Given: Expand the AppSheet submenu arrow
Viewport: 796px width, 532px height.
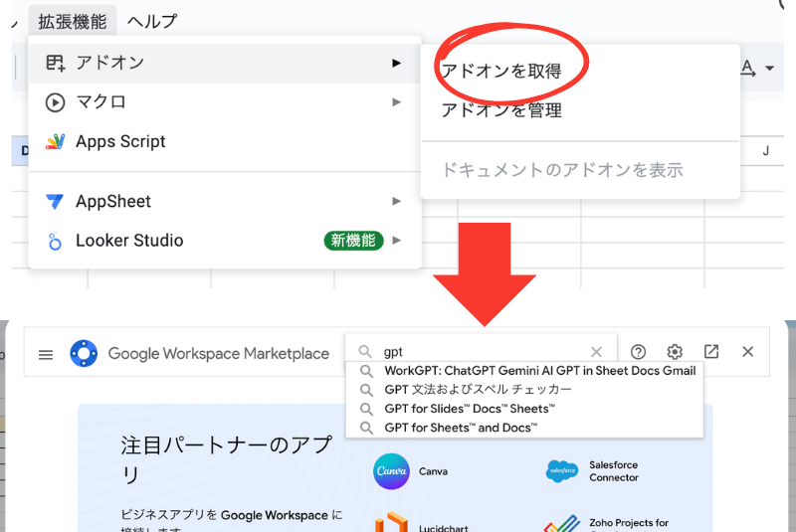Looking at the screenshot, I should (x=396, y=201).
